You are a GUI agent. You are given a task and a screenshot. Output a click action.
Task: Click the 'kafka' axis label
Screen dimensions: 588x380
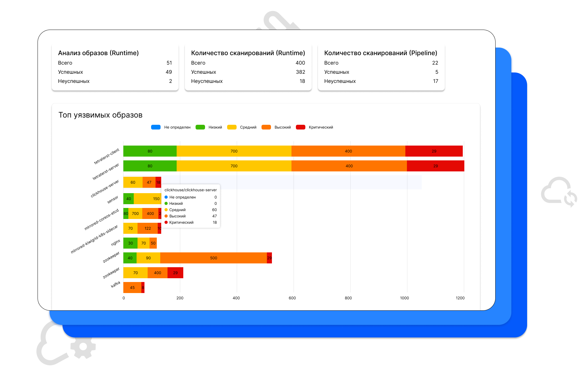[115, 285]
